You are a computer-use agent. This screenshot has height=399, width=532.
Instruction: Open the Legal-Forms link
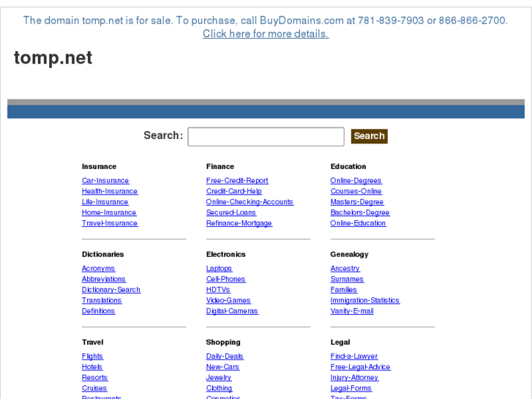pos(351,388)
